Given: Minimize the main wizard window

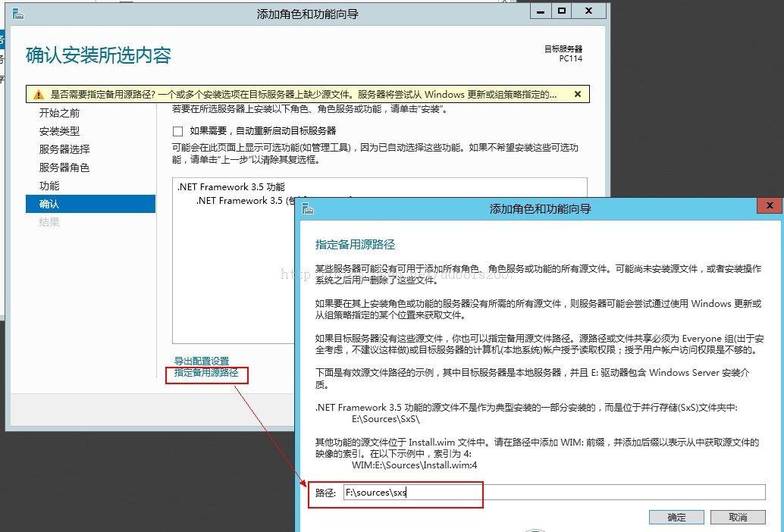Looking at the screenshot, I should [540, 11].
